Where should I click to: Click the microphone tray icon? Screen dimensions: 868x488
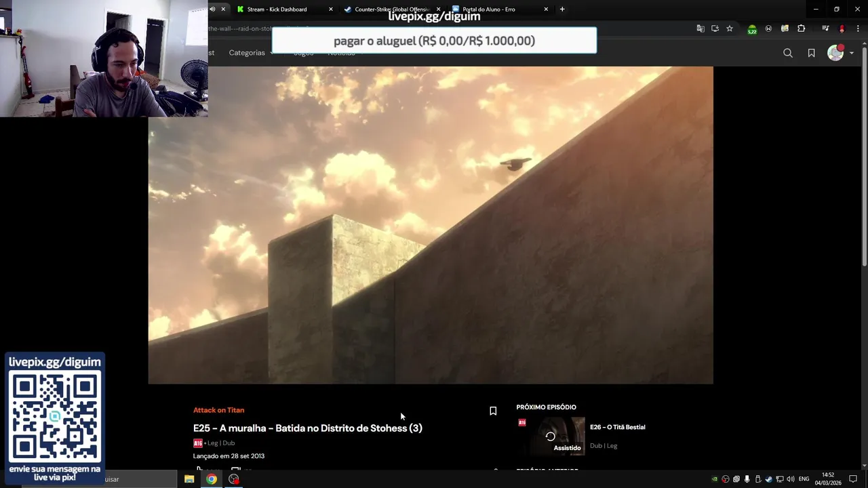pos(747,479)
